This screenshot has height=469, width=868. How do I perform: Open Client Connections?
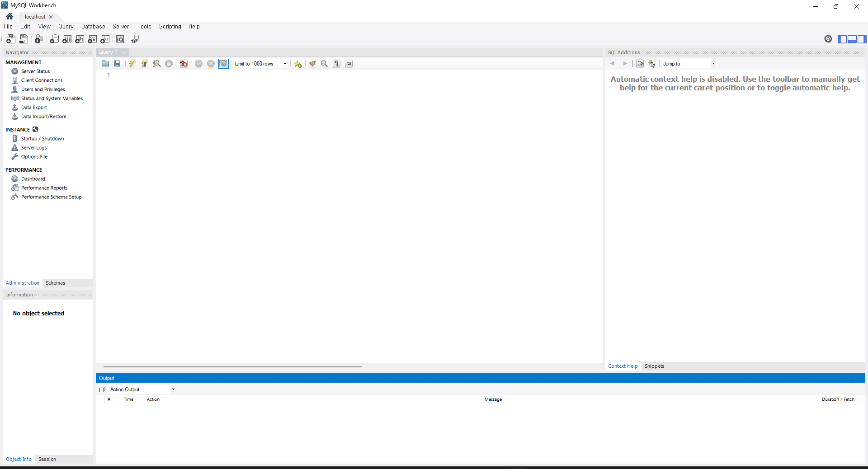point(42,80)
